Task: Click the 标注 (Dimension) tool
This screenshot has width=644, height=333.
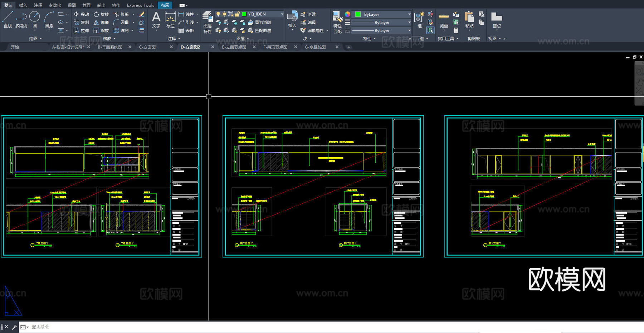Action: (170, 19)
